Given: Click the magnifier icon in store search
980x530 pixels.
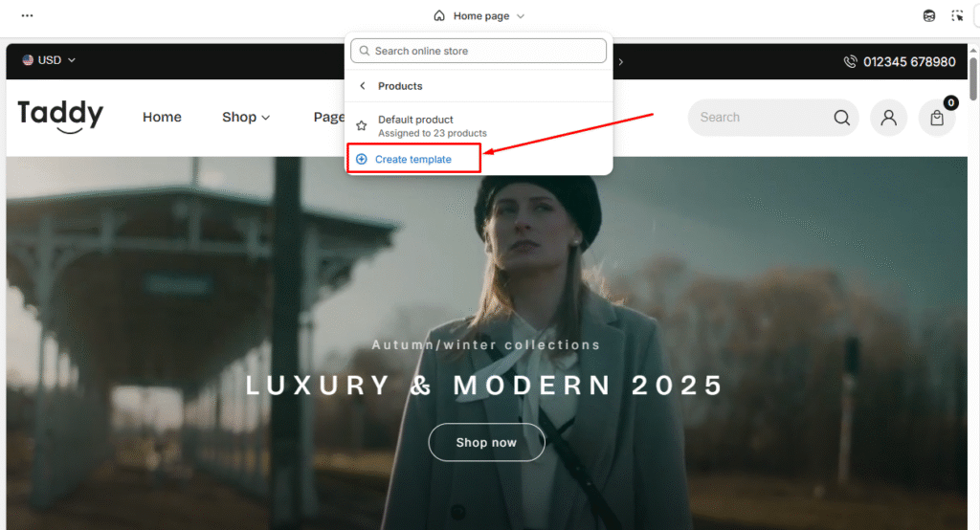Looking at the screenshot, I should (841, 118).
